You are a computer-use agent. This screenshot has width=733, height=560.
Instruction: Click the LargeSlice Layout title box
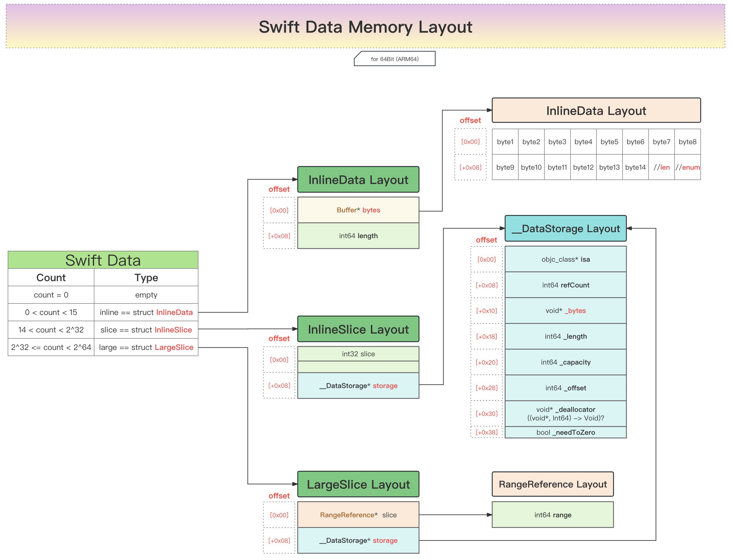(x=358, y=484)
